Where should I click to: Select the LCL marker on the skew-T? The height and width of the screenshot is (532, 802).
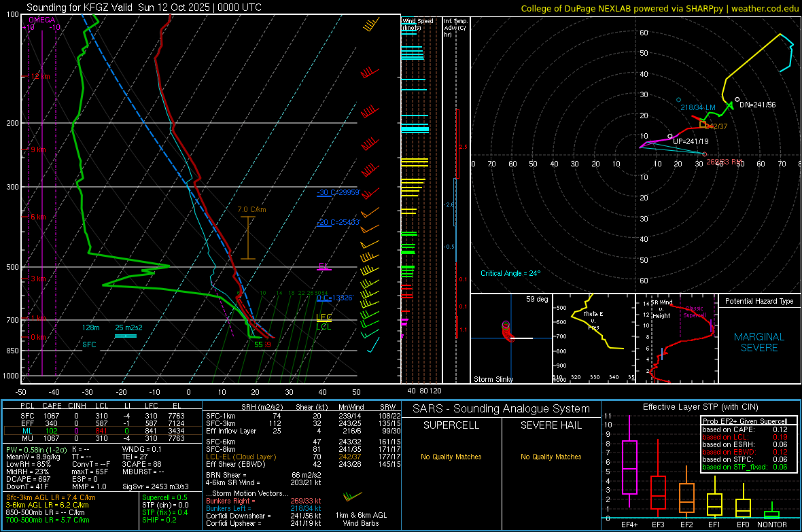point(324,327)
